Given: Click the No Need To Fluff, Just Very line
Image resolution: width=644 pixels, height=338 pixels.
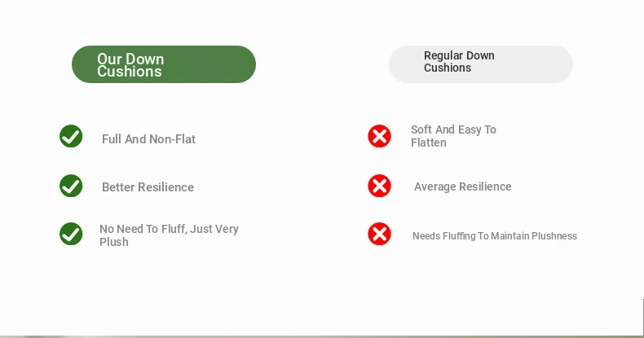Looking at the screenshot, I should (x=170, y=229).
